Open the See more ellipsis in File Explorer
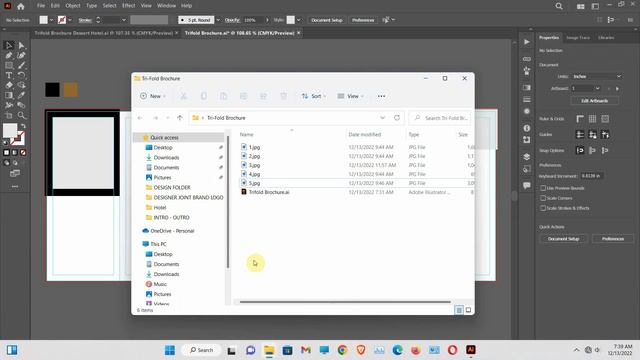The height and width of the screenshot is (360, 640). tap(381, 96)
